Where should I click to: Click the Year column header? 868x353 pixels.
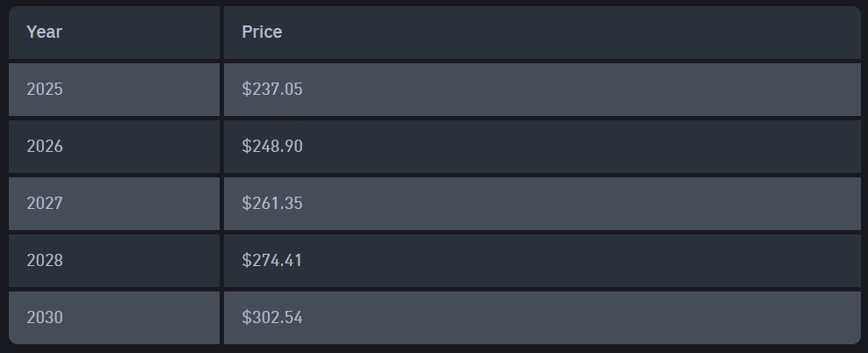coord(45,32)
